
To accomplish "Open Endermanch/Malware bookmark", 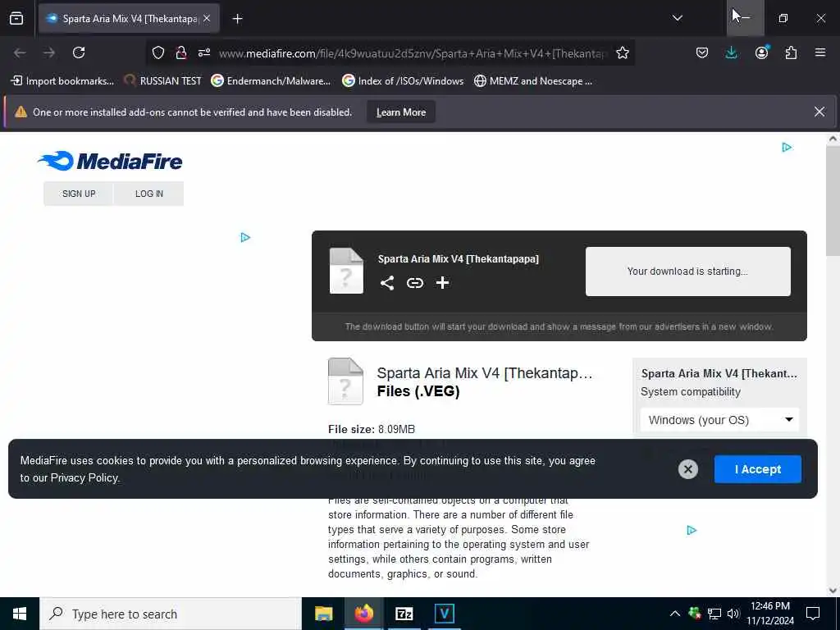I will [x=271, y=81].
